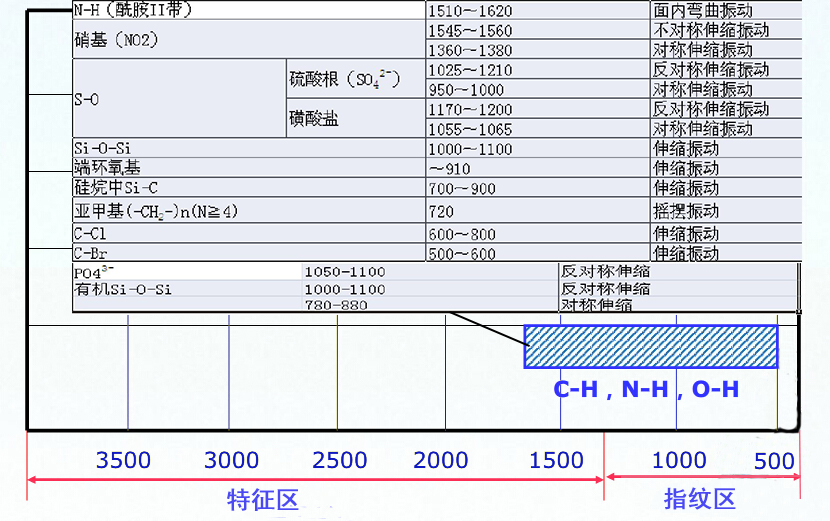
Task: Select the 950~1000 range cell
Action: (538, 89)
